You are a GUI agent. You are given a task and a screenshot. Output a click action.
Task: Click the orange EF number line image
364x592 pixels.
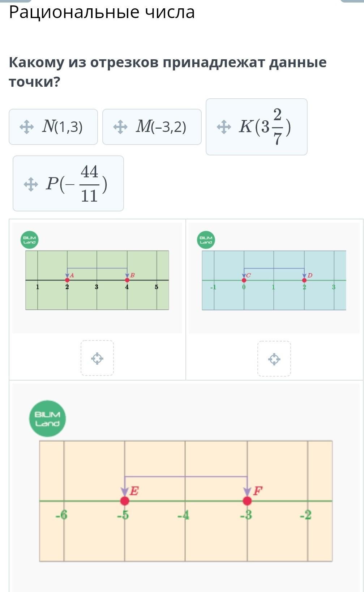(x=185, y=501)
